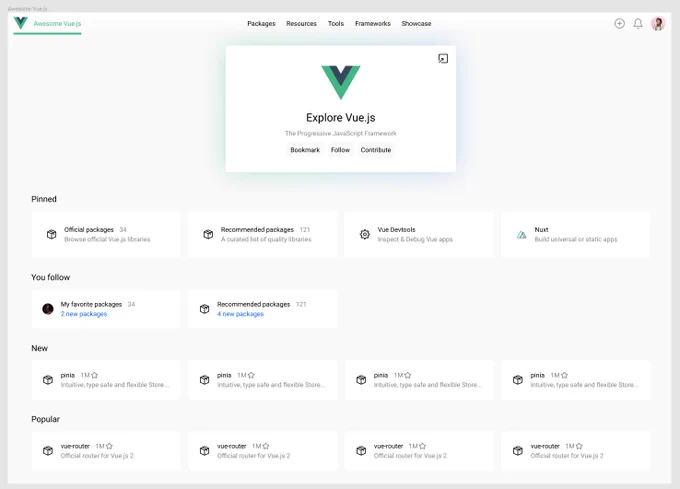Open the Awesome Vue.js home link
This screenshot has width=680, height=489.
(x=57, y=23)
